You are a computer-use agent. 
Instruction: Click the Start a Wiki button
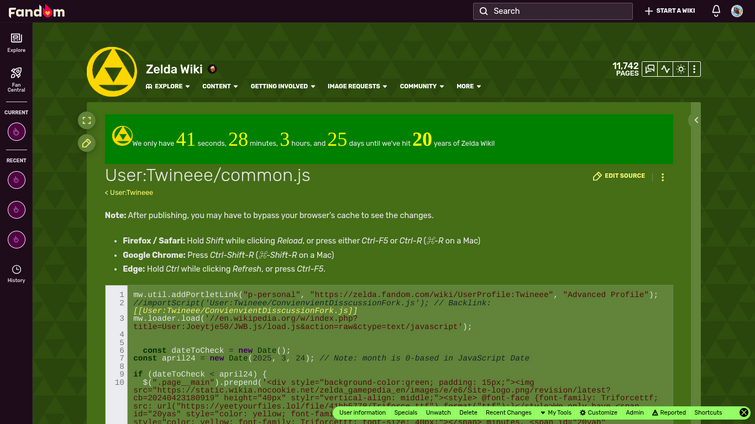click(670, 11)
